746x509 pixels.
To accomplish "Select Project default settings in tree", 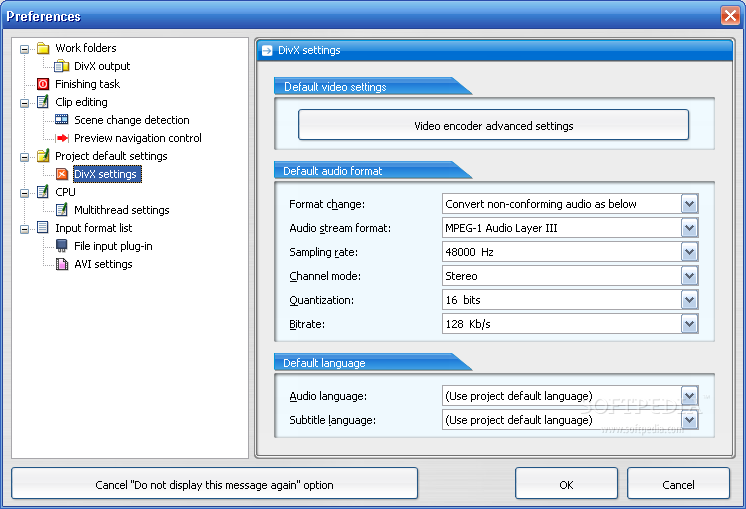I will pyautogui.click(x=111, y=156).
